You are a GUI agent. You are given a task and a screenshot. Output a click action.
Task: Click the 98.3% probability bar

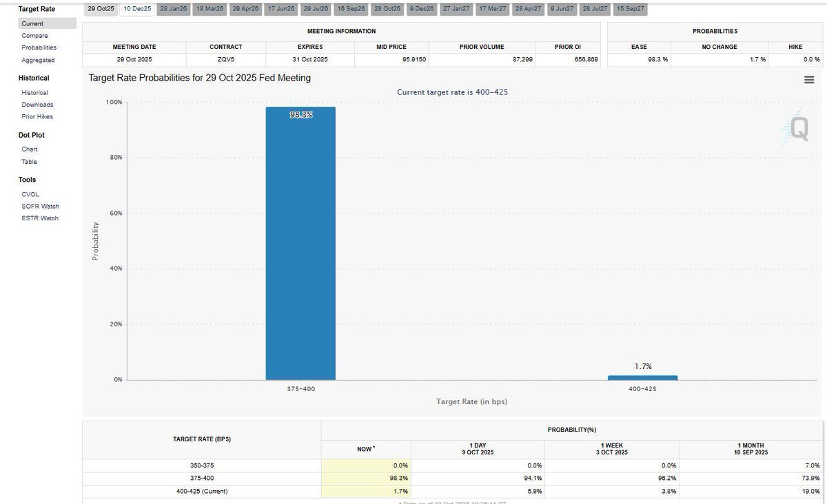click(x=300, y=241)
